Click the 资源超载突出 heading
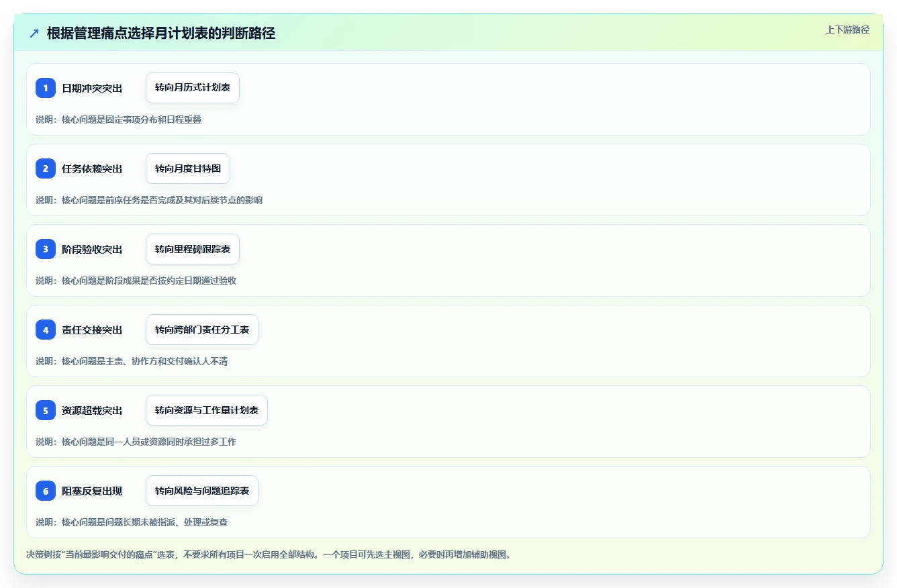The width and height of the screenshot is (897, 588). click(x=92, y=410)
